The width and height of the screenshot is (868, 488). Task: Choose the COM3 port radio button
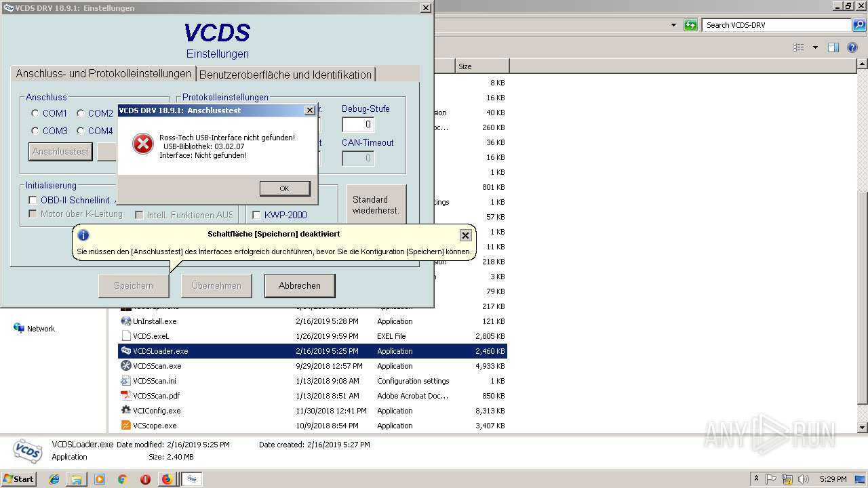point(35,131)
